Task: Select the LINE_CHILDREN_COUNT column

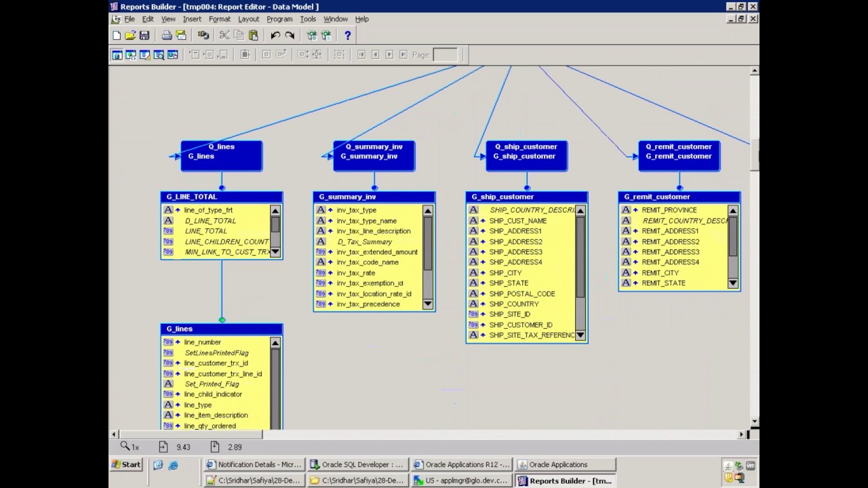Action: coord(226,241)
